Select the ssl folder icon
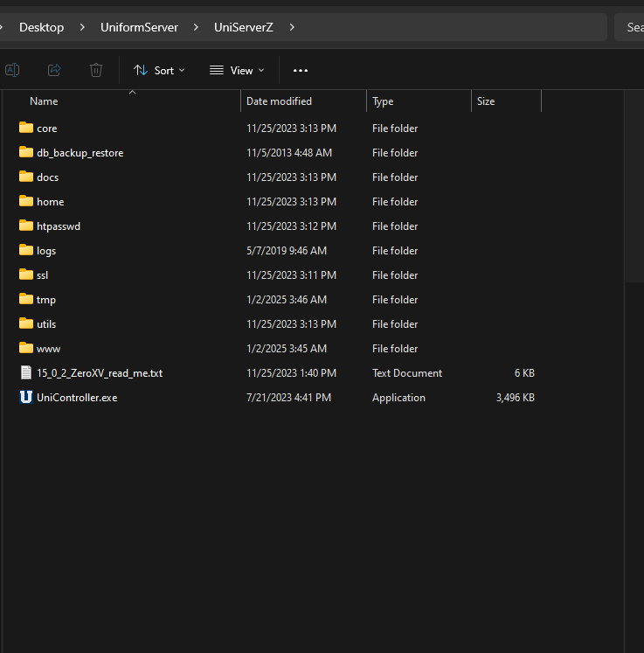The width and height of the screenshot is (644, 653). click(x=26, y=274)
